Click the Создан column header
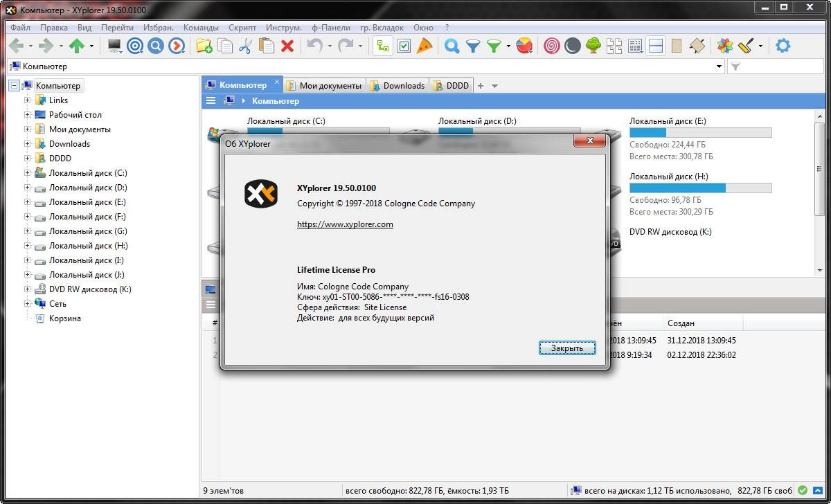The image size is (831, 504). tap(702, 323)
